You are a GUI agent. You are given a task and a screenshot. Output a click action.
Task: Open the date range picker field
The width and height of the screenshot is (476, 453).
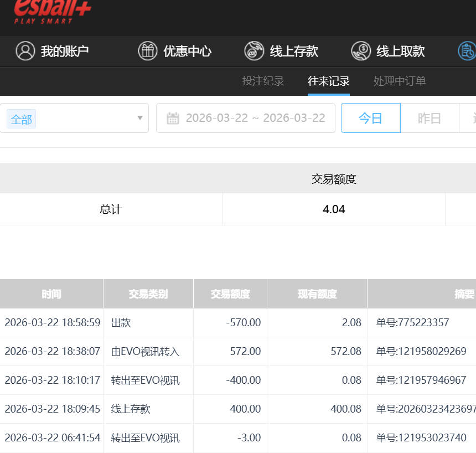click(x=255, y=118)
